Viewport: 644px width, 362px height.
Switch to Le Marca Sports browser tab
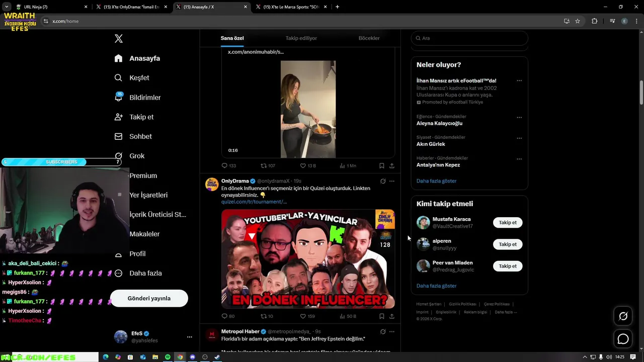(291, 7)
